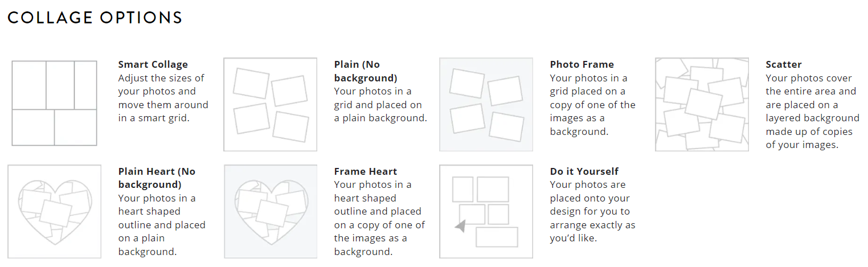Click the Photo Frame description paragraph

pyautogui.click(x=592, y=105)
